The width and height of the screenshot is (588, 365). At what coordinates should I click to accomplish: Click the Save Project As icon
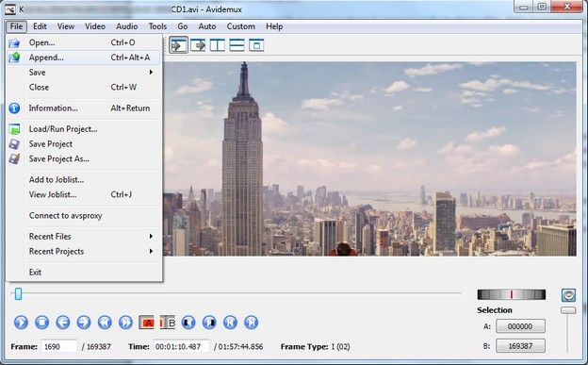14,158
